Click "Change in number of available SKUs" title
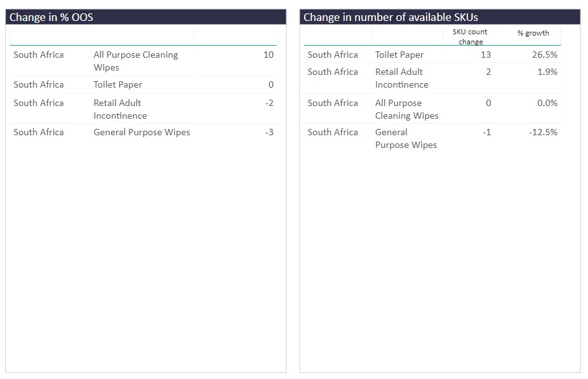The height and width of the screenshot is (379, 588). coord(391,17)
